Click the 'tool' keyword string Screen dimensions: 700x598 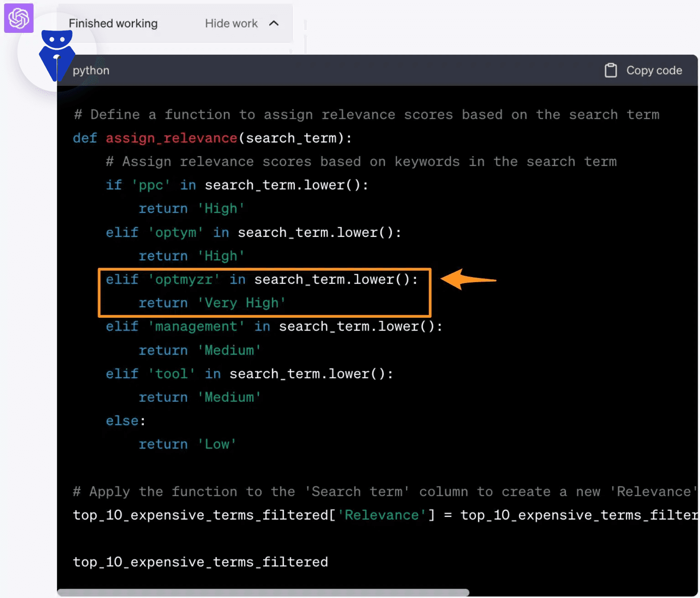click(x=172, y=373)
